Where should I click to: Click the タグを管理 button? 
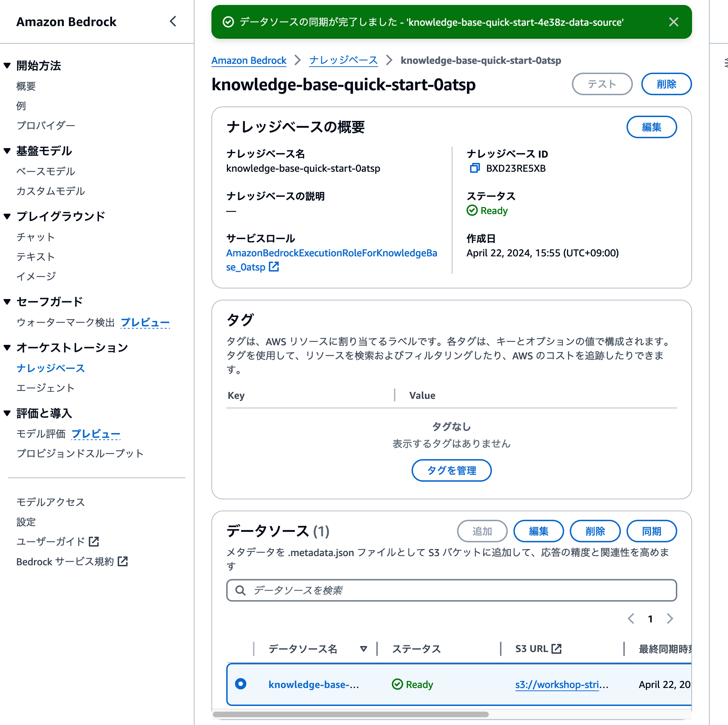[x=451, y=470]
